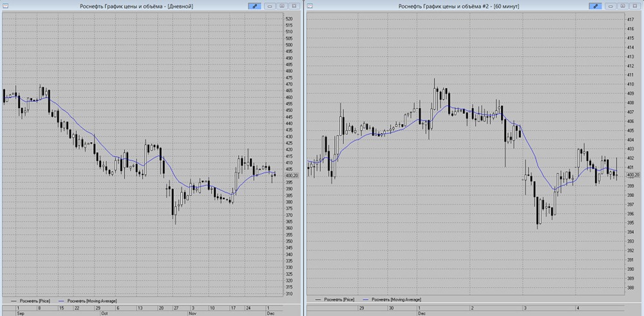644x316 pixels.
Task: Click the 520 price label on the daily chart axis
Action: tap(289, 19)
